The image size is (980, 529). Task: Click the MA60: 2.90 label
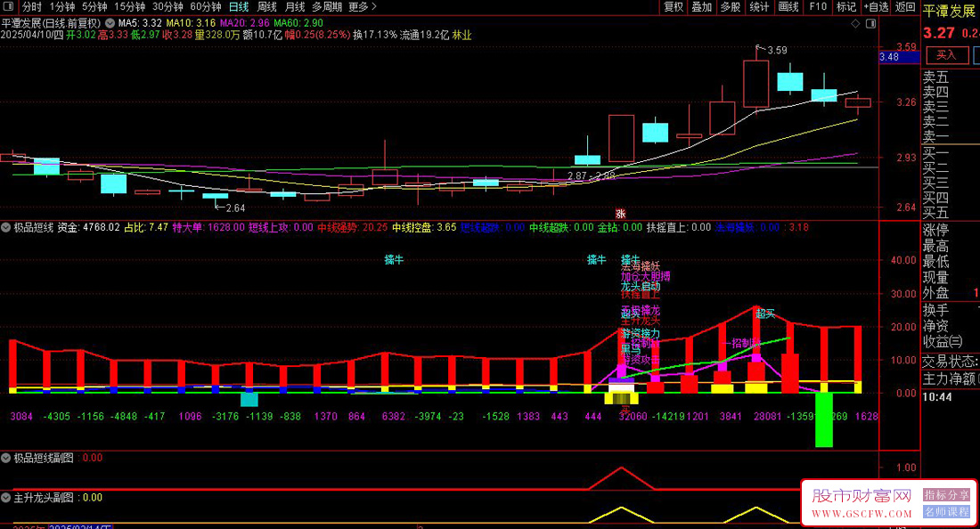tap(298, 23)
